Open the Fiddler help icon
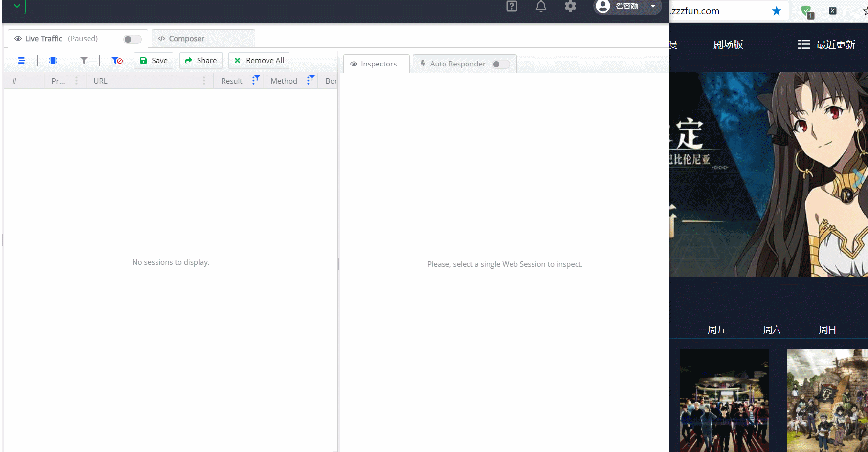This screenshot has height=452, width=868. tap(512, 6)
